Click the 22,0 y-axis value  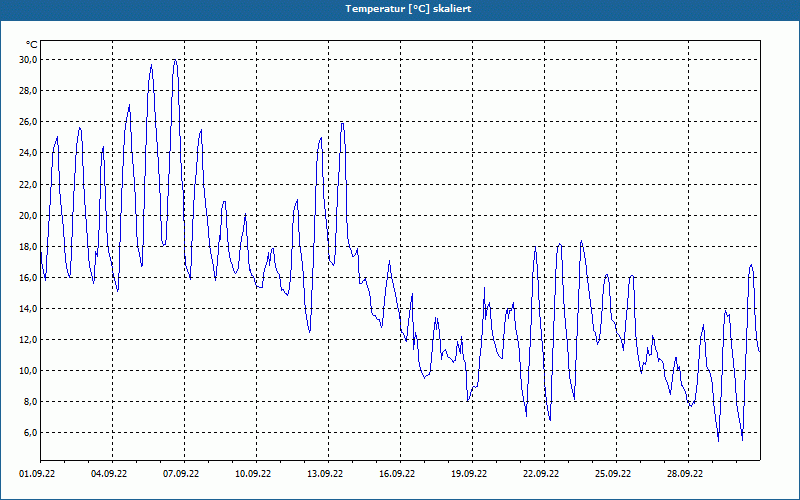click(x=30, y=184)
